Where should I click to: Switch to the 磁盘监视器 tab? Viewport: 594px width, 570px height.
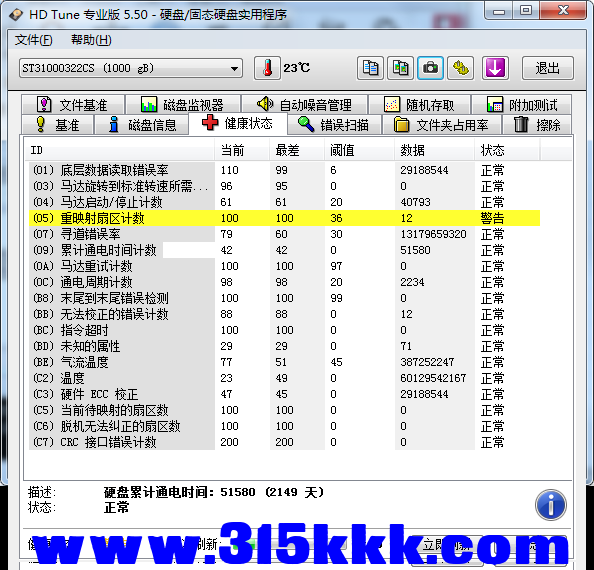coord(183,105)
